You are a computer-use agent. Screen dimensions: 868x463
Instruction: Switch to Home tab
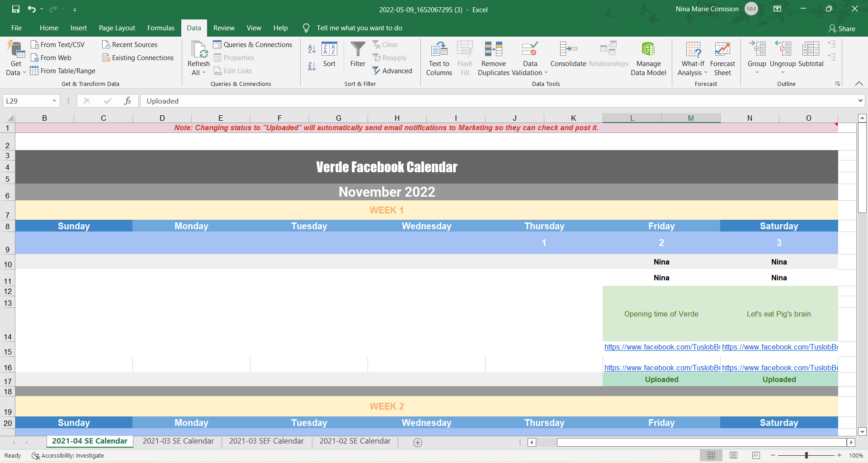click(x=49, y=28)
